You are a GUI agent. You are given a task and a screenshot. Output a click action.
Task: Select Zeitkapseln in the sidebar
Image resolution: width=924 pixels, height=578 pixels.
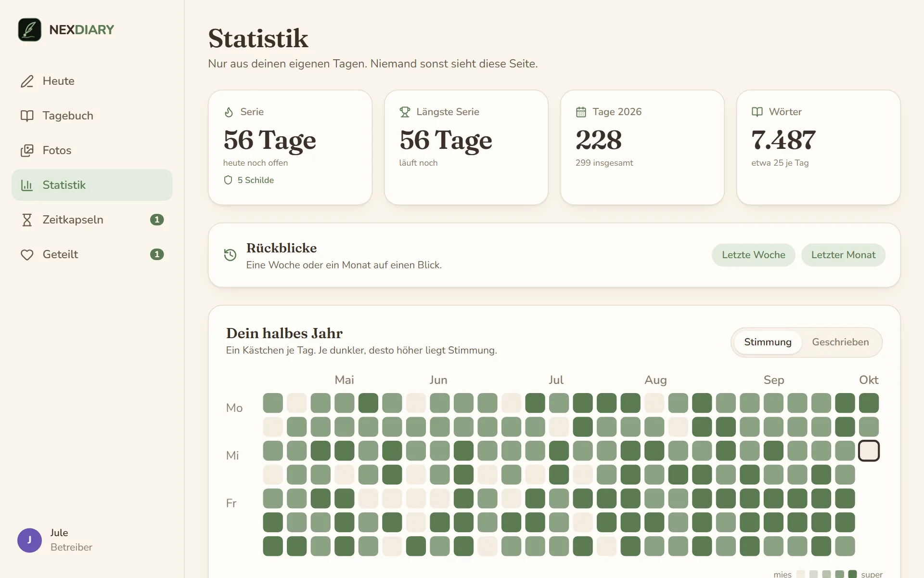point(92,220)
